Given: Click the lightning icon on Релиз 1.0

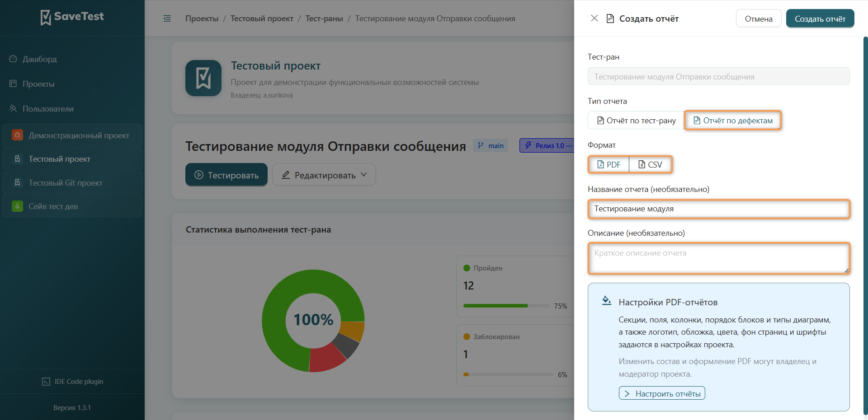Looking at the screenshot, I should pos(528,145).
